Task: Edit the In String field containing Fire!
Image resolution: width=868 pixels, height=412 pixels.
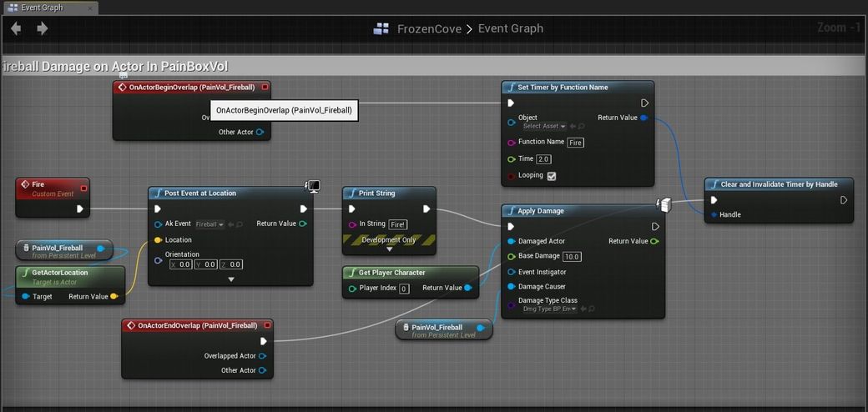Action: (398, 224)
